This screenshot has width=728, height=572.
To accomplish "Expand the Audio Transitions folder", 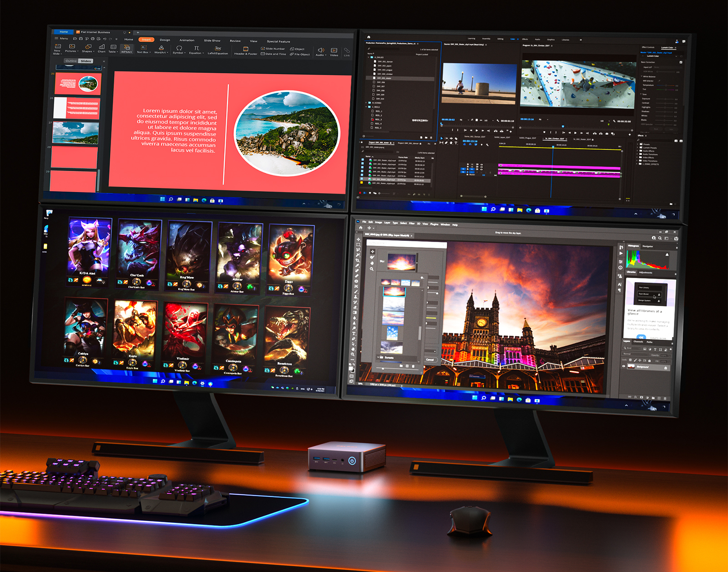I will point(637,154).
